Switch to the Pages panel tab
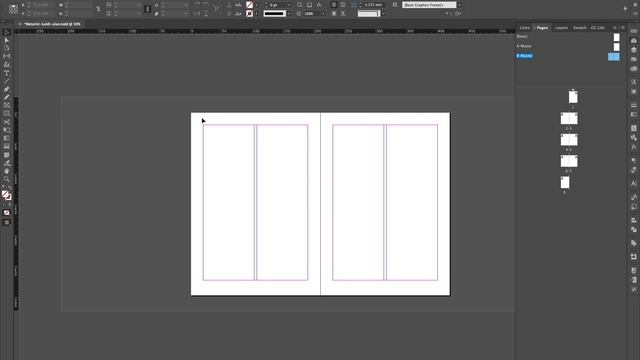640x360 pixels. coord(542,28)
